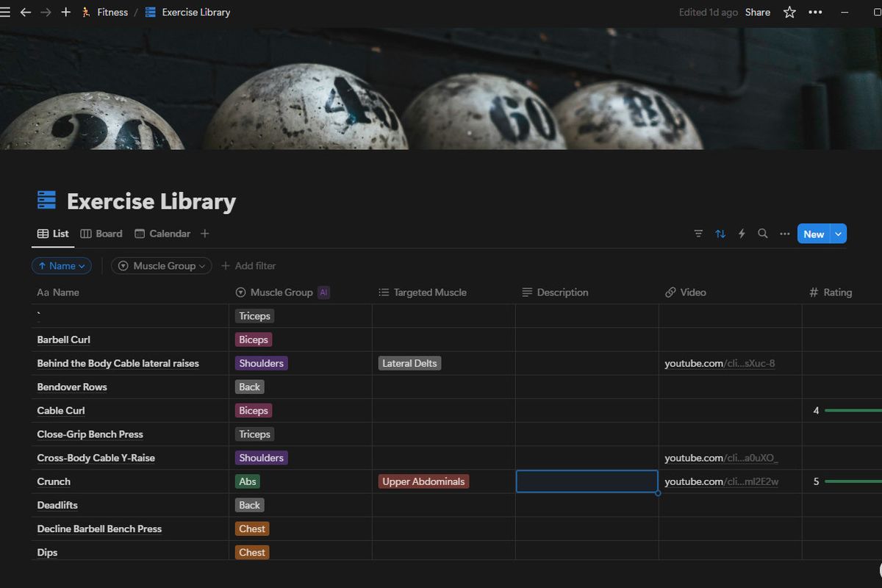This screenshot has width=882, height=588.
Task: Open YouTube link in Crunch row
Action: click(722, 481)
